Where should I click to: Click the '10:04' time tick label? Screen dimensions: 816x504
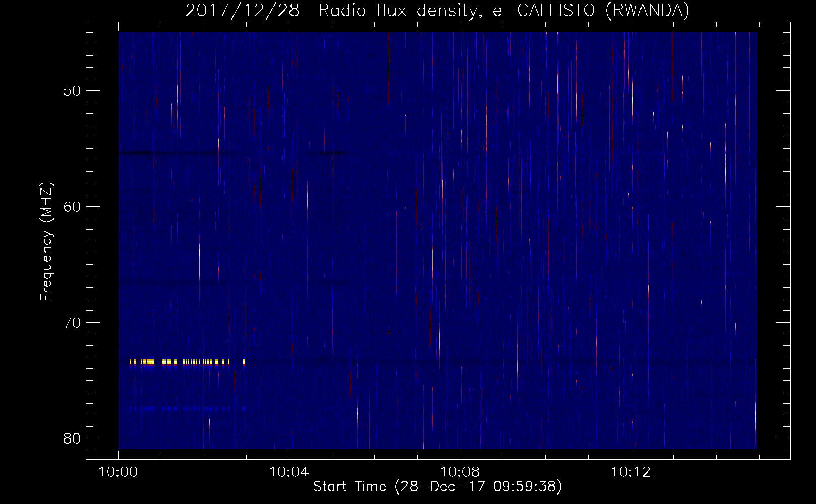(x=289, y=472)
